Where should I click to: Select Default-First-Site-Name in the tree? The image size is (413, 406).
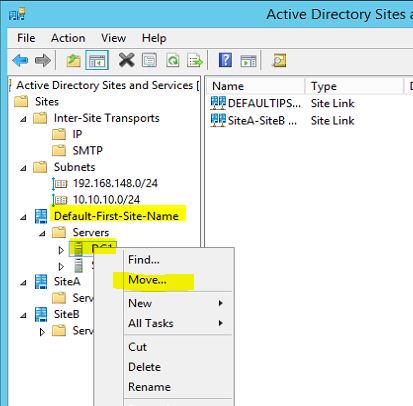coord(116,216)
